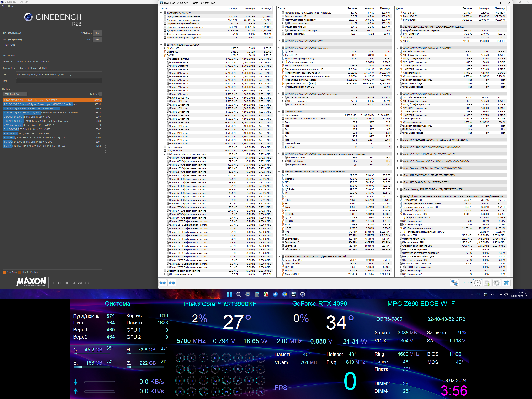Start logging with the sheet-plus icon
The width and height of the screenshot is (532, 399).
click(487, 283)
